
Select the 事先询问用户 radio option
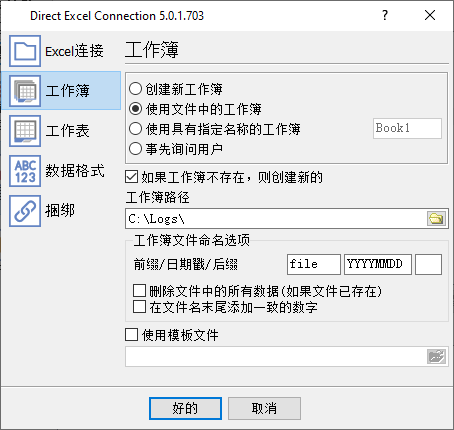pos(135,149)
